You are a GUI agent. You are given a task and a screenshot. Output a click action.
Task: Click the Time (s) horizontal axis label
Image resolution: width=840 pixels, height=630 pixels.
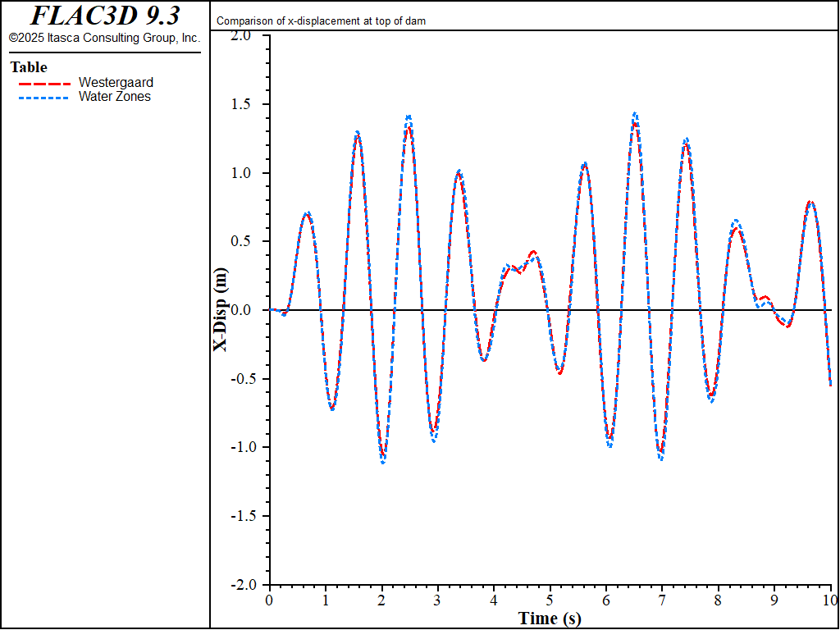pyautogui.click(x=550, y=618)
